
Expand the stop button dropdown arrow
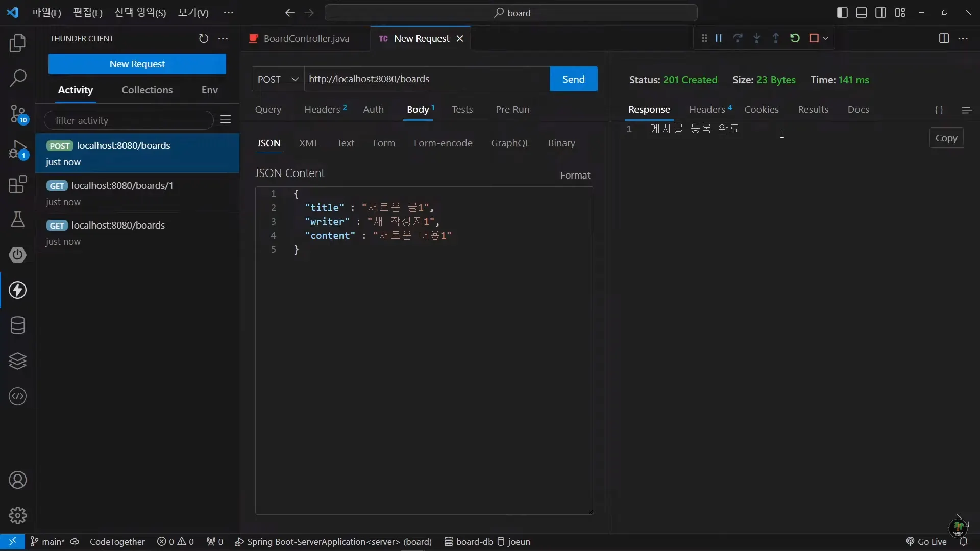[826, 38]
